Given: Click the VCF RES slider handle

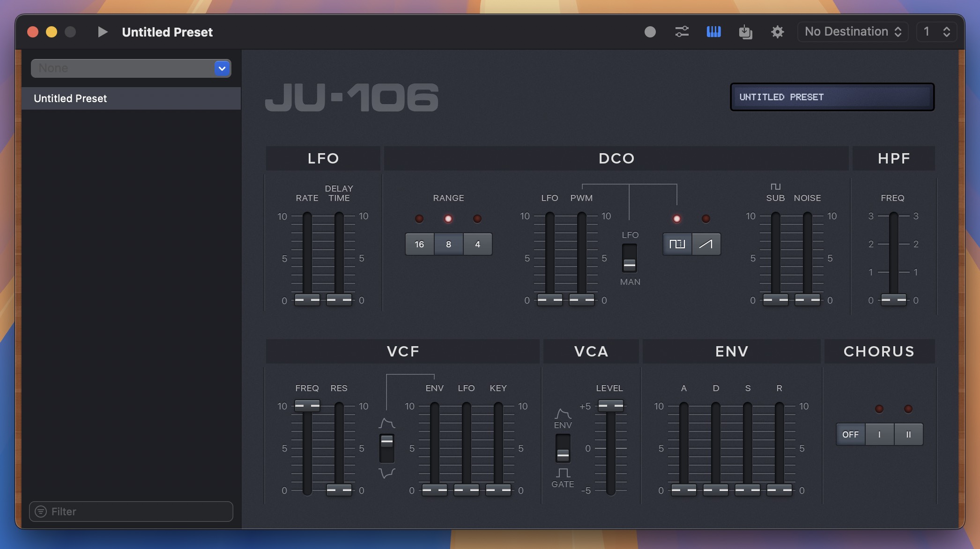Looking at the screenshot, I should tap(339, 490).
